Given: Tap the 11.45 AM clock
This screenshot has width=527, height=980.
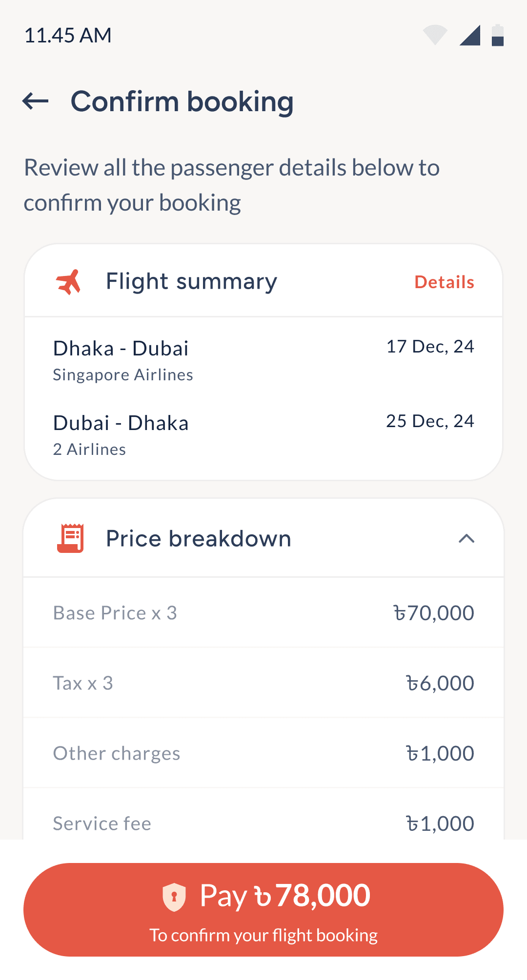Looking at the screenshot, I should coord(68,36).
